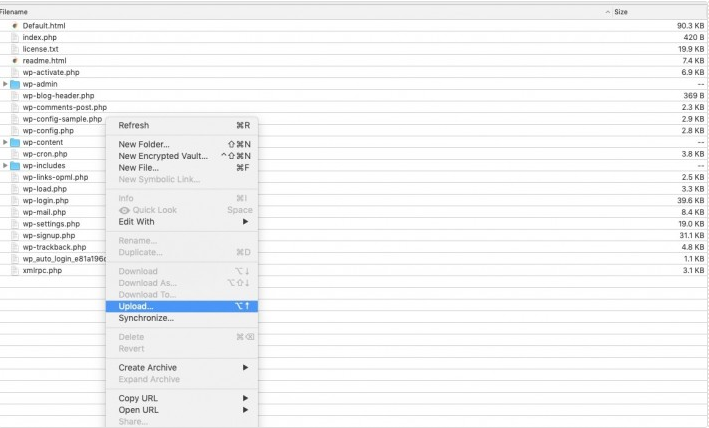Screen dimensions: 709x428
Task: Select the wp-activate.php file
Action: point(51,72)
